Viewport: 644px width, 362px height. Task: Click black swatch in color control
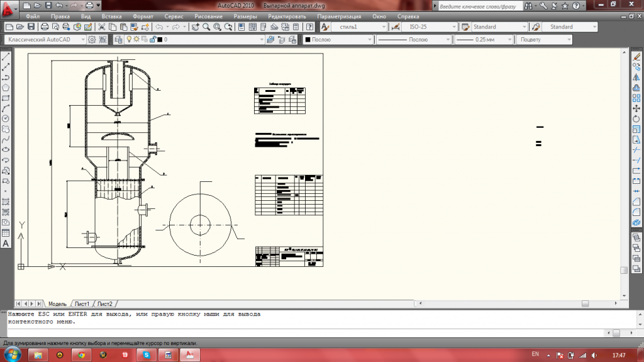308,40
